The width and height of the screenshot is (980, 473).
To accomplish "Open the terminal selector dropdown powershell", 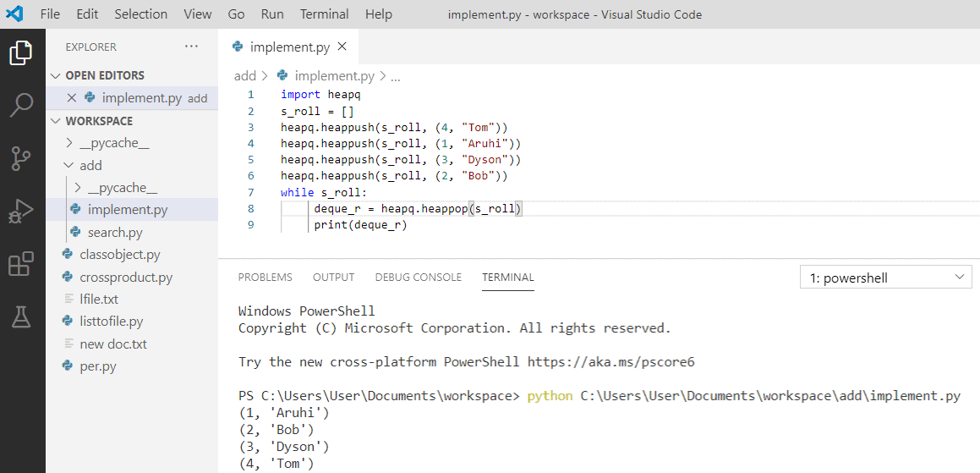I will (885, 278).
